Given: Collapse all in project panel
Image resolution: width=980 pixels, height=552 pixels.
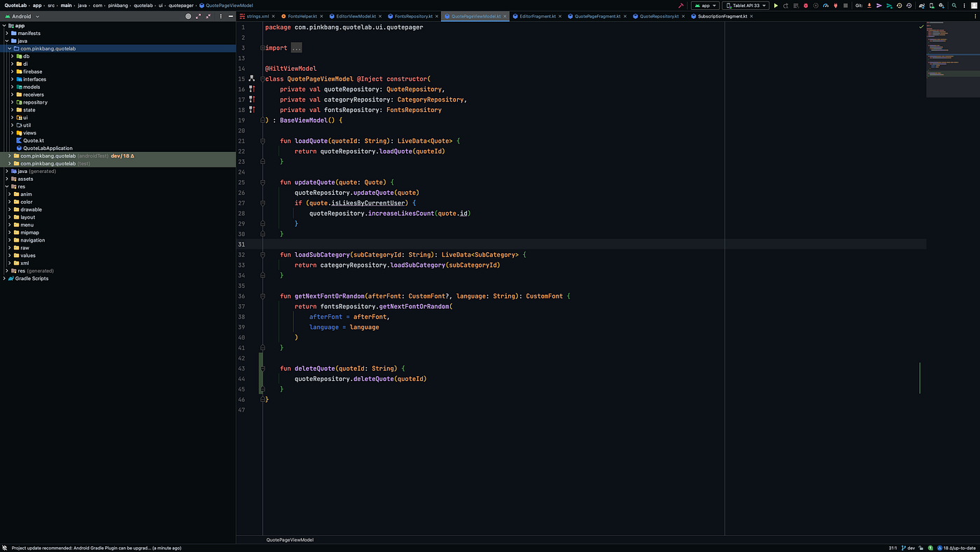Looking at the screenshot, I should (x=208, y=16).
